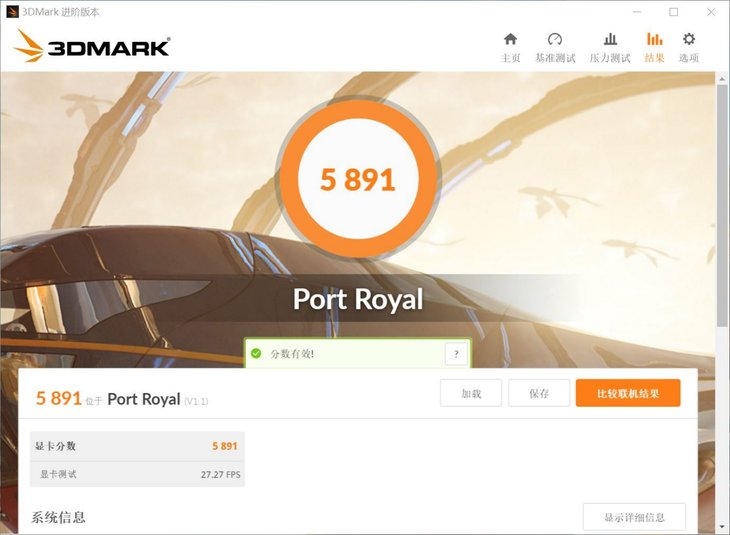Image resolution: width=730 pixels, height=535 pixels.
Task: Show detailed info (显示详细信息) button
Action: (634, 517)
